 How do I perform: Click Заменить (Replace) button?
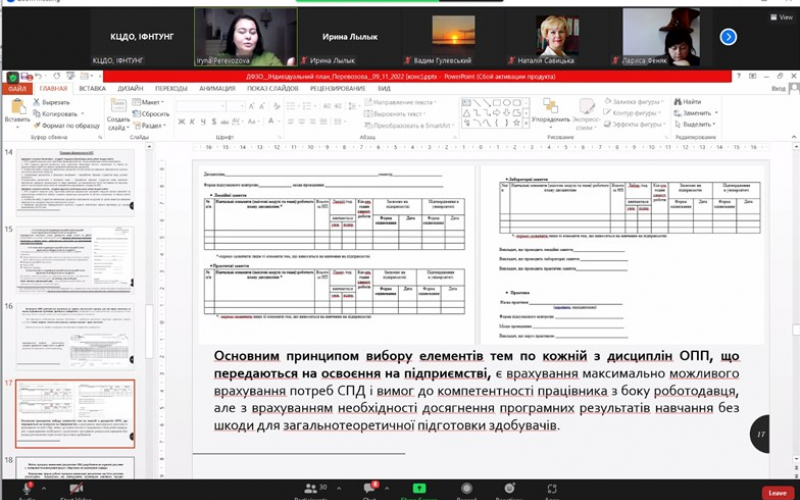(x=696, y=113)
